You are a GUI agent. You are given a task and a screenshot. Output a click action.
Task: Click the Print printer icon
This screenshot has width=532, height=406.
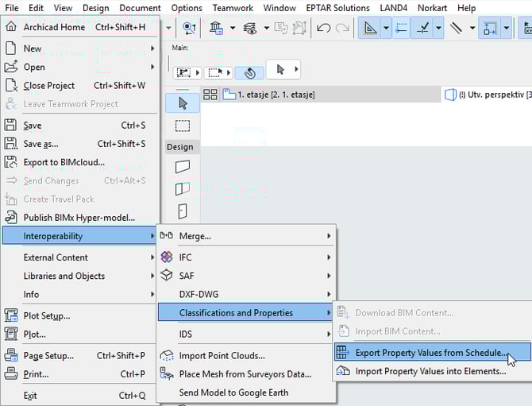(x=11, y=373)
